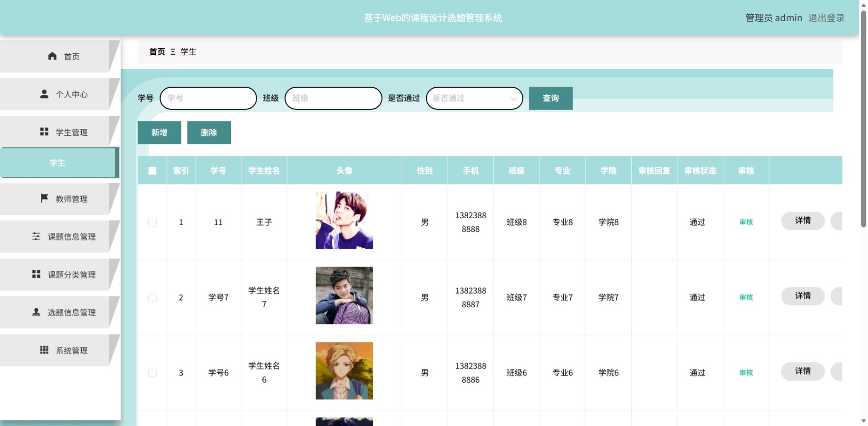The height and width of the screenshot is (426, 868).
Task: Click the 学生姓名 column header
Action: (264, 170)
